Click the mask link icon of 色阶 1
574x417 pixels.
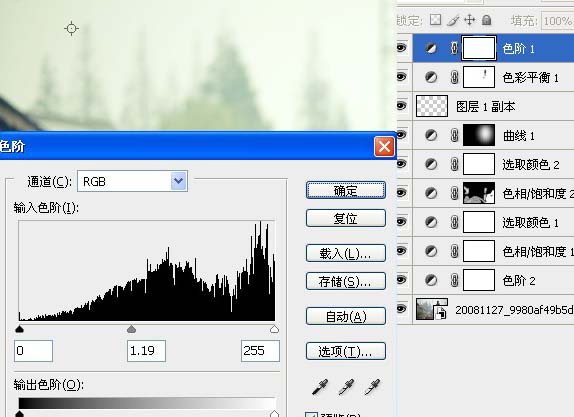coord(454,48)
